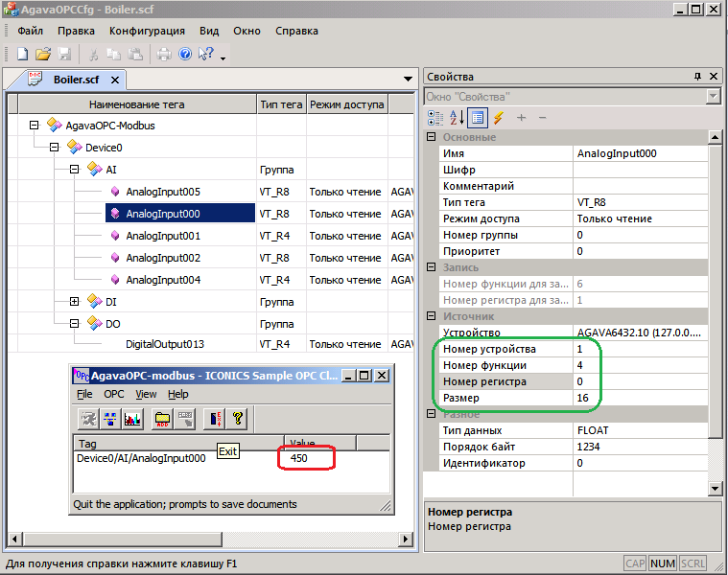Screen dimensions: 728x575
Task: Create a new configuration file
Action: [22, 55]
